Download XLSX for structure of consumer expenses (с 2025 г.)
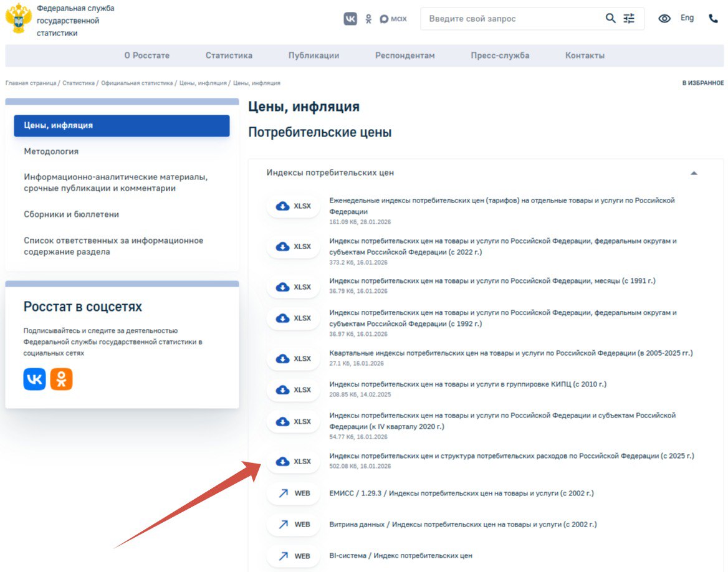Image resolution: width=728 pixels, height=572 pixels. [x=293, y=462]
